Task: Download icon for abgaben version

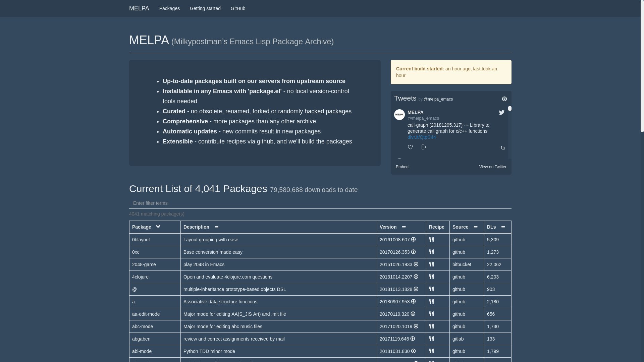Action: 413,339
